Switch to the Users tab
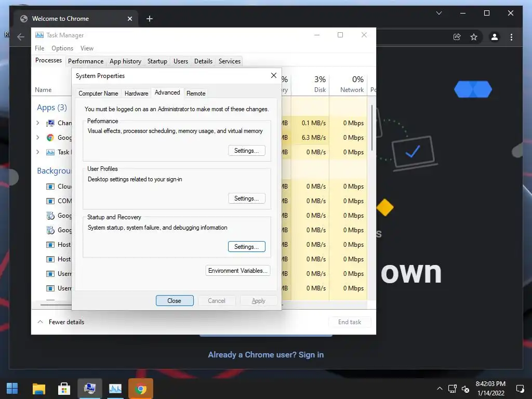 point(180,61)
